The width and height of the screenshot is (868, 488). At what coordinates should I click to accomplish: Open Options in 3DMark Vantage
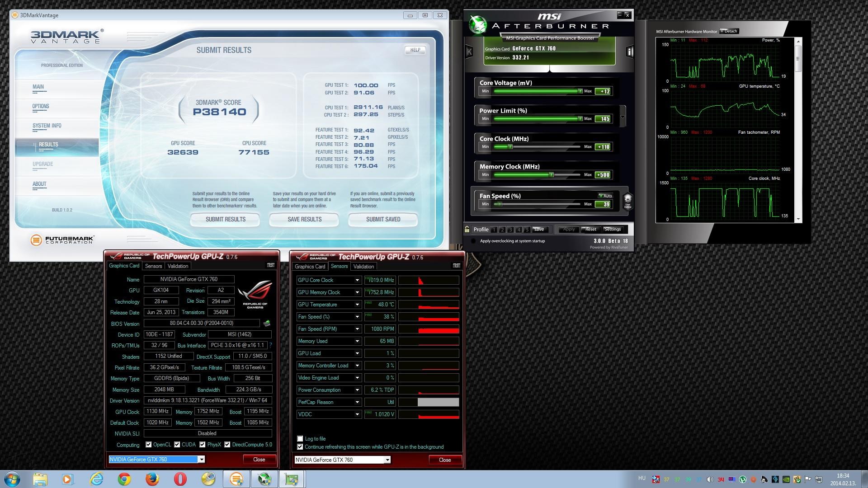pyautogui.click(x=41, y=106)
